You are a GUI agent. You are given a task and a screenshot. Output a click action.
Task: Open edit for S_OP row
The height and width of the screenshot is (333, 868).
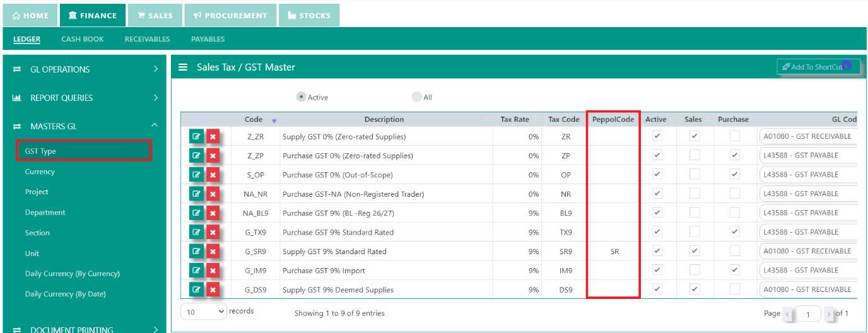[196, 175]
